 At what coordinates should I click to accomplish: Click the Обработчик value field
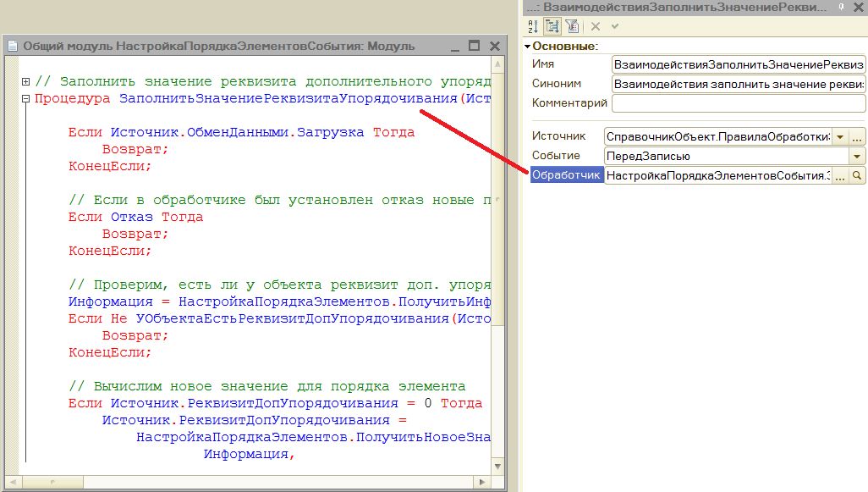tap(718, 175)
